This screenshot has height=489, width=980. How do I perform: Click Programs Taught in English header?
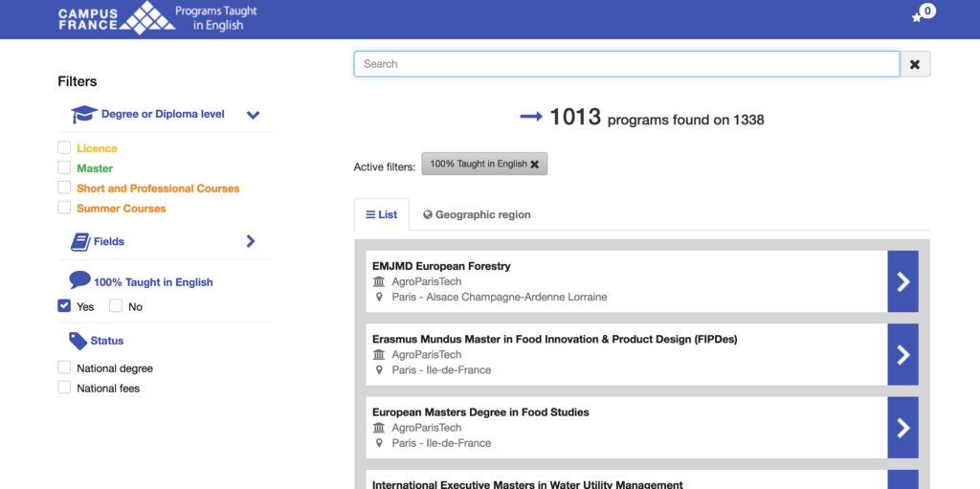[x=216, y=18]
